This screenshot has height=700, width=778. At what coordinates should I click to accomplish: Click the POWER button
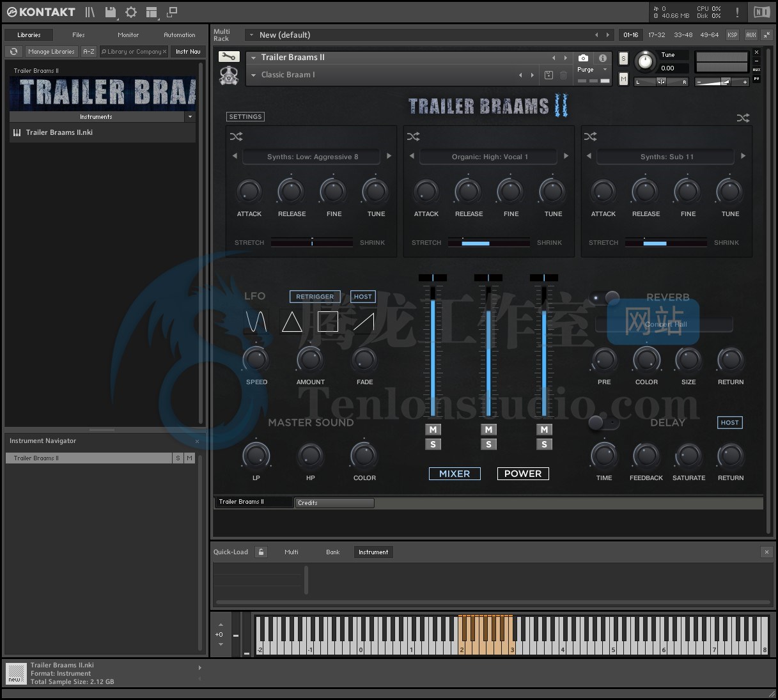point(523,474)
